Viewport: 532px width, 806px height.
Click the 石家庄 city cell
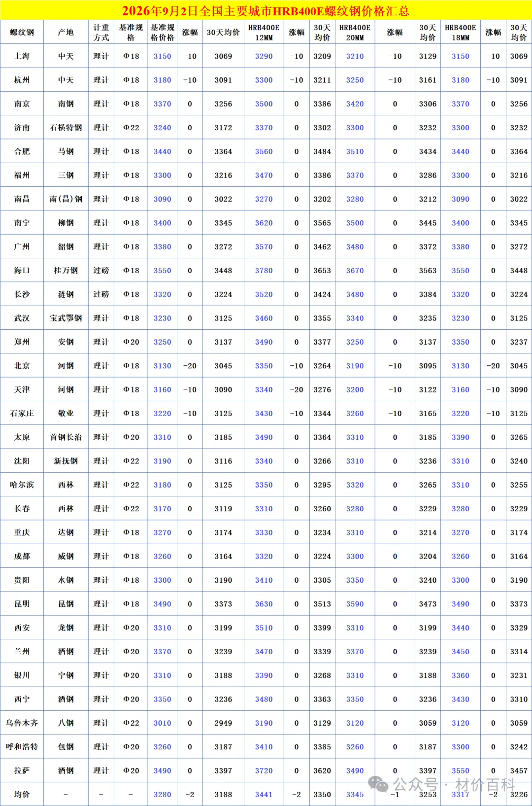[22, 413]
